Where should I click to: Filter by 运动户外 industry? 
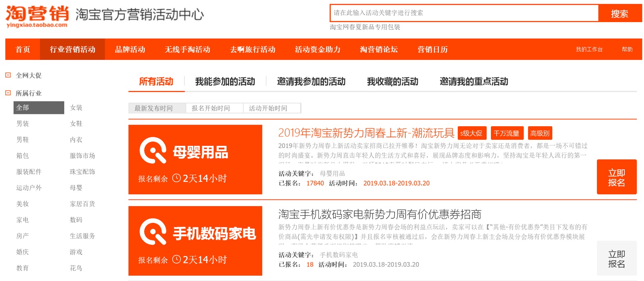tap(29, 188)
